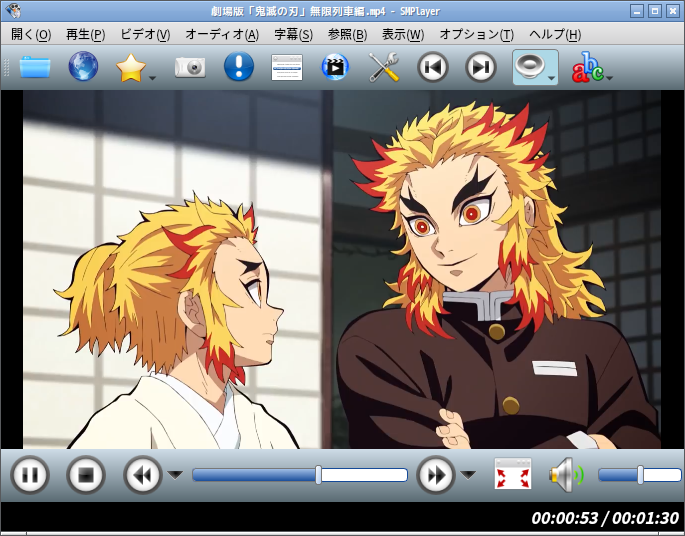Open favorites with the star icon

click(x=131, y=68)
